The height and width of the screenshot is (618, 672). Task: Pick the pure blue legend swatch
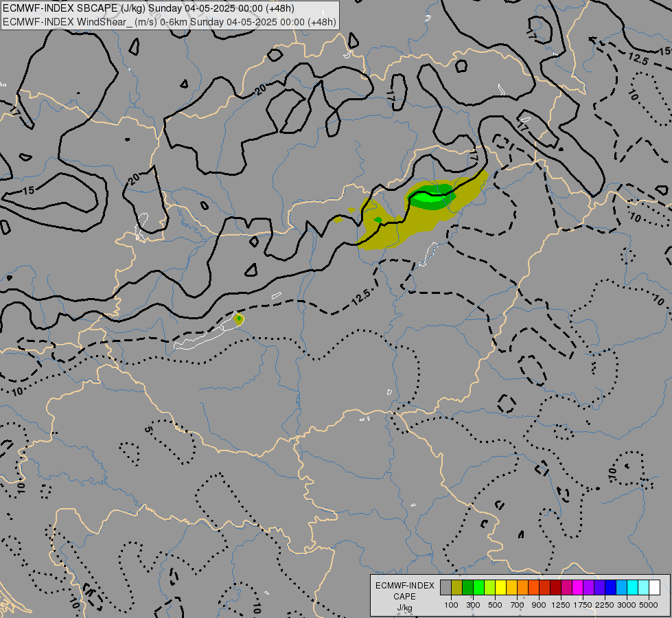(611, 588)
